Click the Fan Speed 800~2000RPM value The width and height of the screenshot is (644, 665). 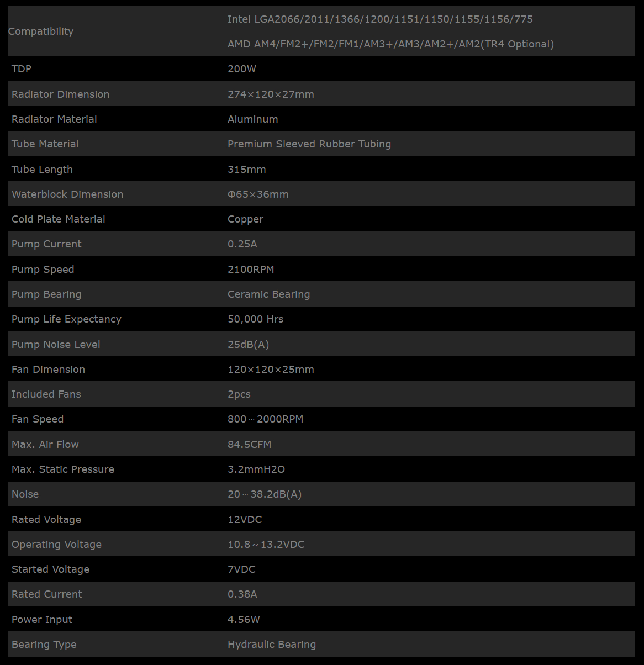click(x=266, y=419)
